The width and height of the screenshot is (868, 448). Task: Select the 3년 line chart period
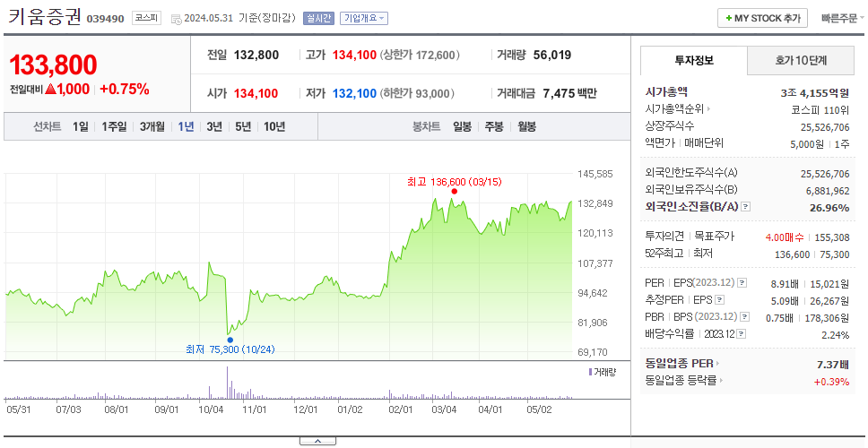[214, 126]
